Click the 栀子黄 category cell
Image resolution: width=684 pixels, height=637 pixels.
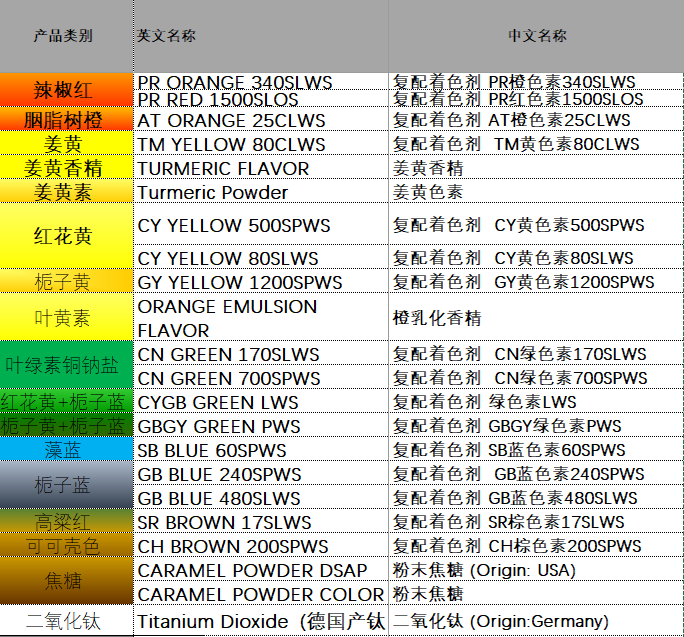67,281
